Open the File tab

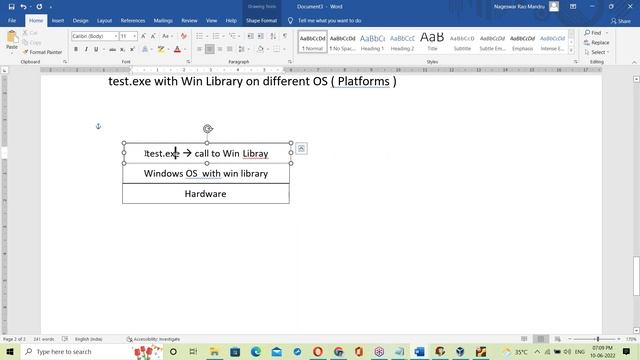coord(12,20)
